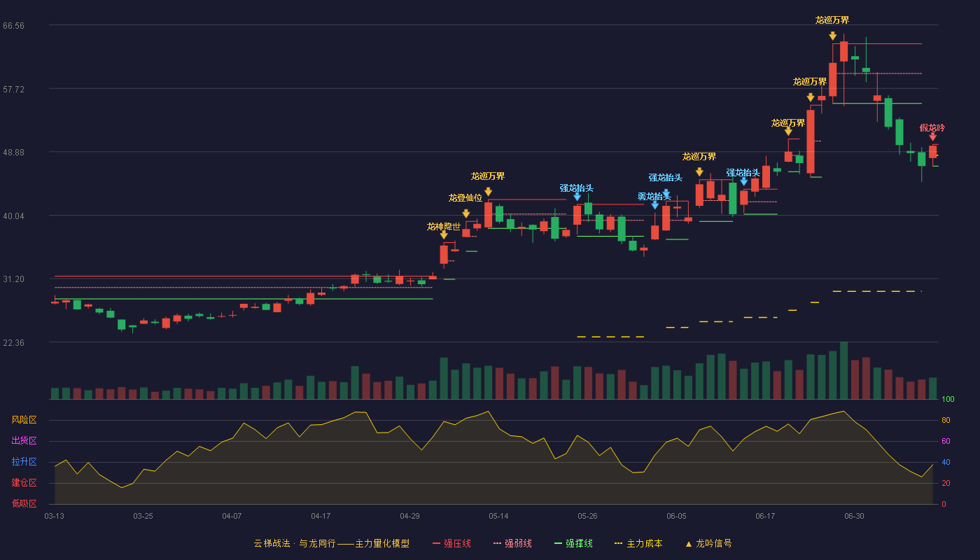Click the 05-26 date label
980x560 pixels.
[588, 516]
